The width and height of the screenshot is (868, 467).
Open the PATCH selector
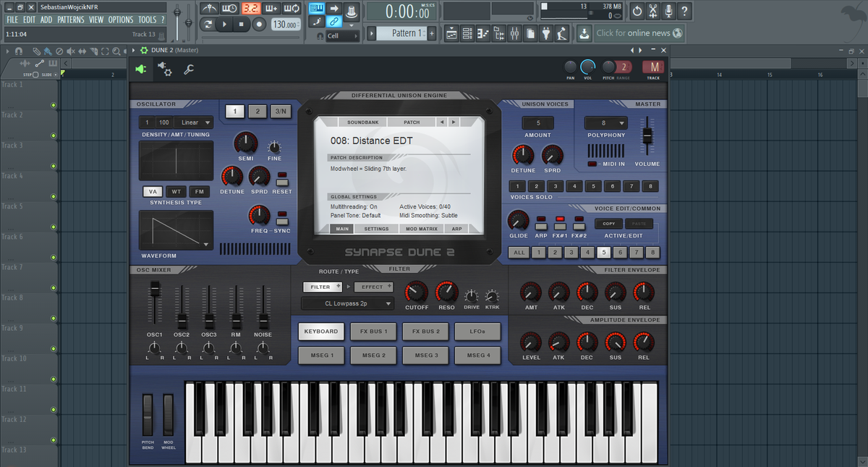pyautogui.click(x=412, y=122)
